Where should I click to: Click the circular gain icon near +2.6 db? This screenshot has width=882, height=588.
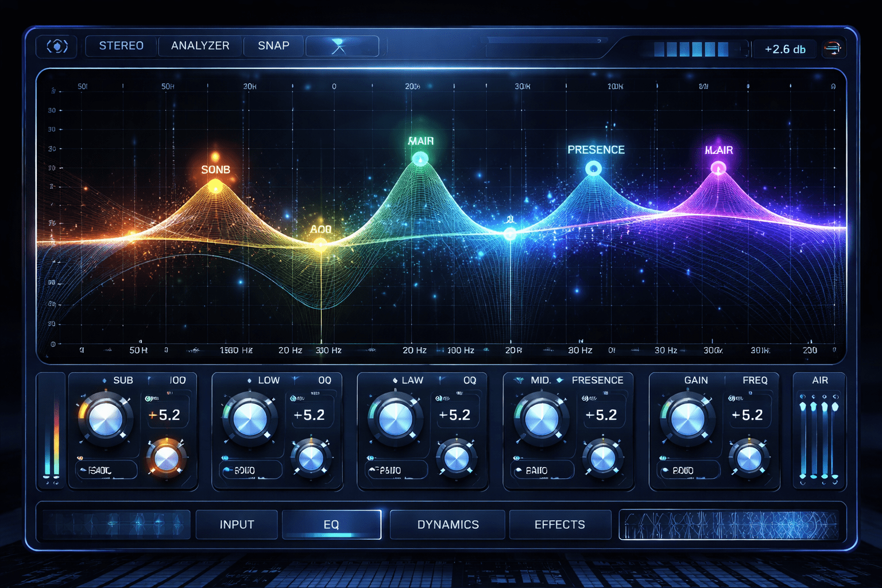coord(832,48)
